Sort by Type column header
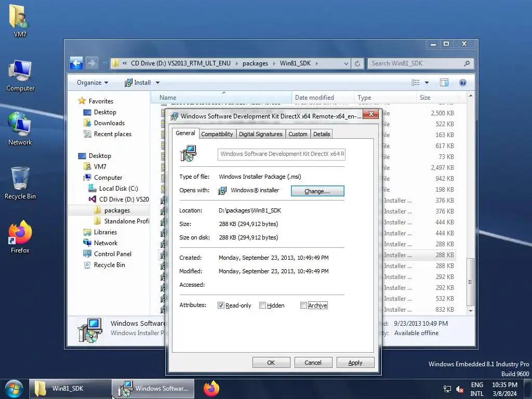This screenshot has width=532, height=399. click(385, 97)
